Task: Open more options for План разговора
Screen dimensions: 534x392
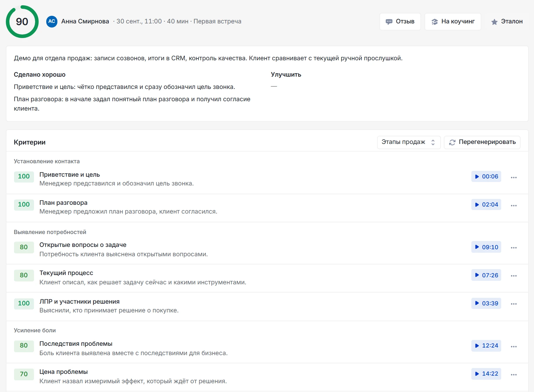Action: pos(514,205)
